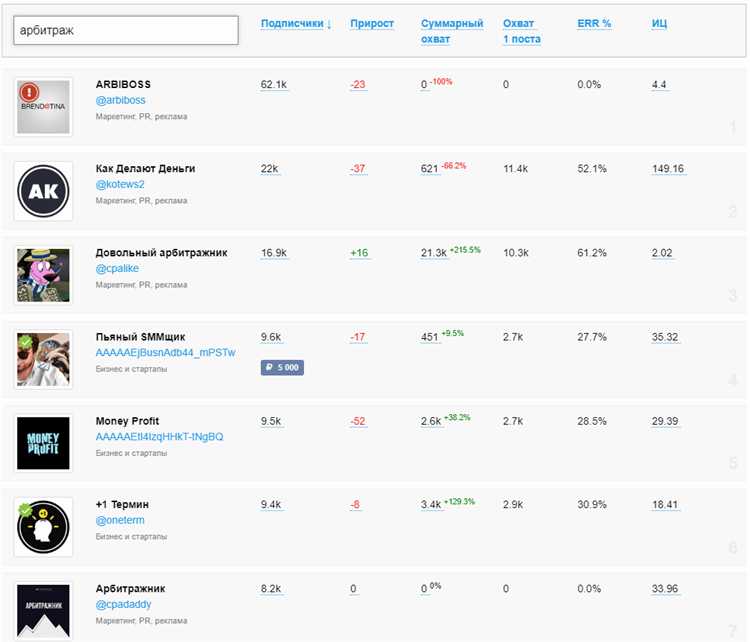Sort by the Подписчики column
This screenshot has height=642, width=750.
295,24
